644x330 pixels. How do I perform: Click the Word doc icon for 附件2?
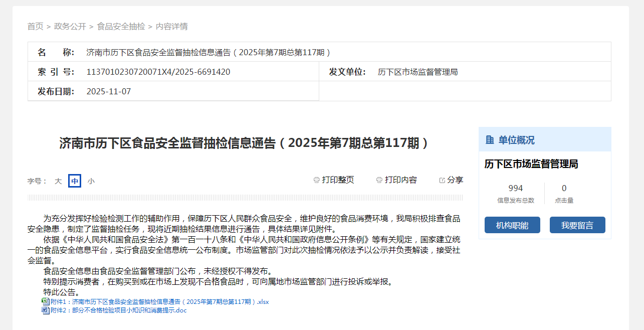pos(46,310)
